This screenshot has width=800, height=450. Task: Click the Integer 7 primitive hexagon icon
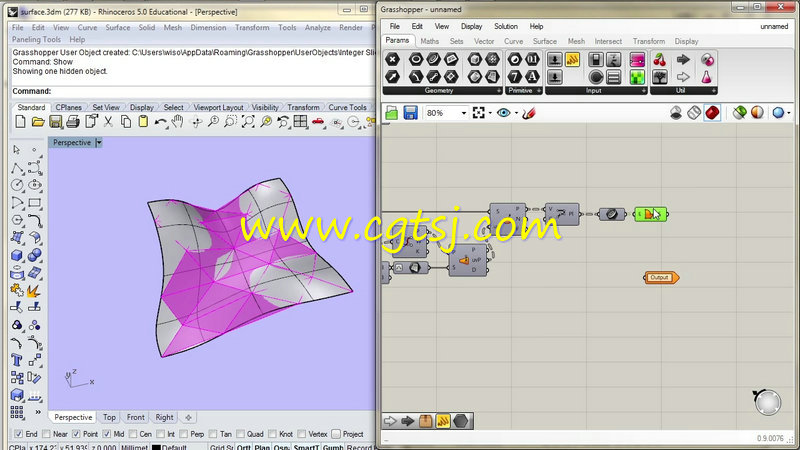tap(515, 77)
